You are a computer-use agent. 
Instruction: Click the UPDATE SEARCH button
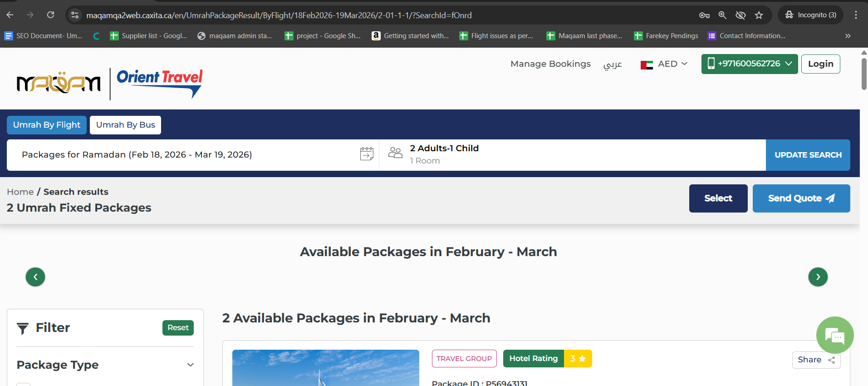808,155
